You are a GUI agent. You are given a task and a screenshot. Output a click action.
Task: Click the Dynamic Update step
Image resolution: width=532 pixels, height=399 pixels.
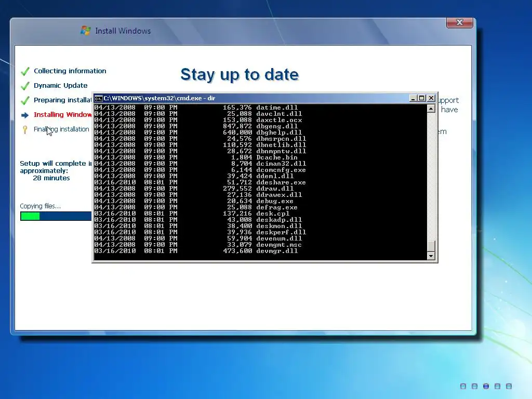(60, 86)
